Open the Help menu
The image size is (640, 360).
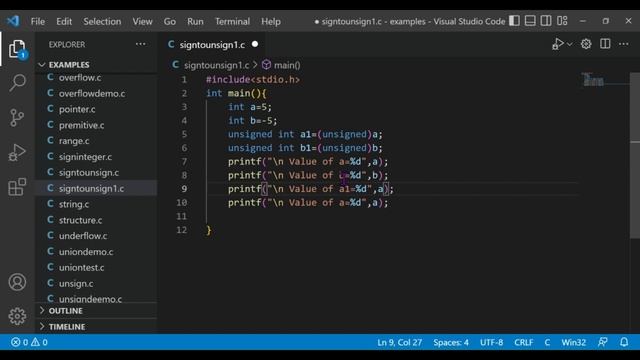pos(271,21)
